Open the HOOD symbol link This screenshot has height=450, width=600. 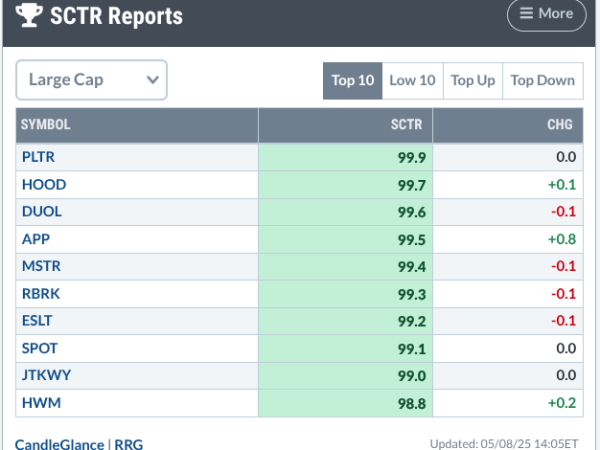coord(44,185)
